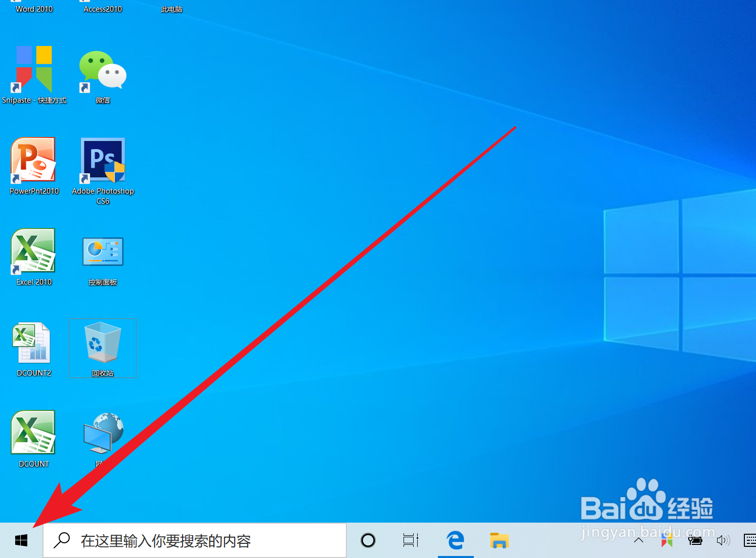The width and height of the screenshot is (756, 558).
Task: Open the Windows Start menu button
Action: 21,540
